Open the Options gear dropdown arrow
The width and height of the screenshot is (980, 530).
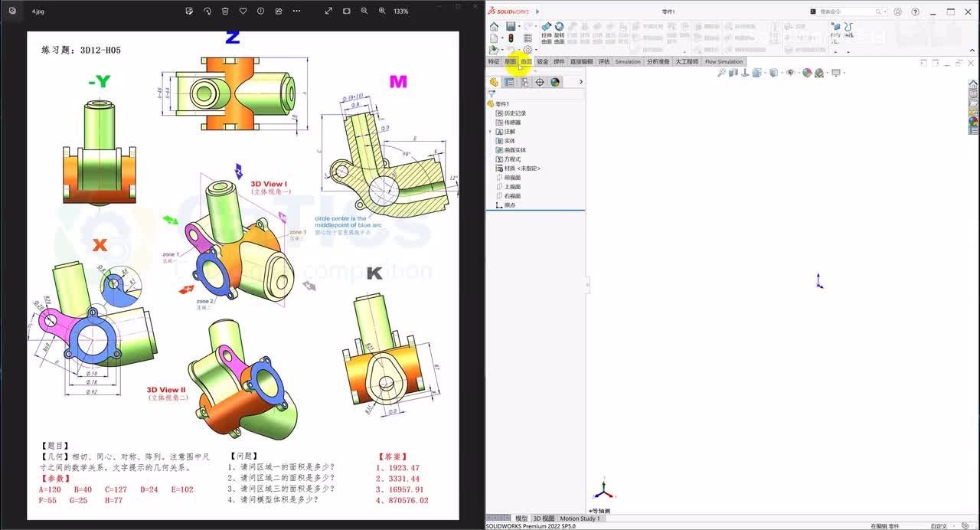coord(534,50)
